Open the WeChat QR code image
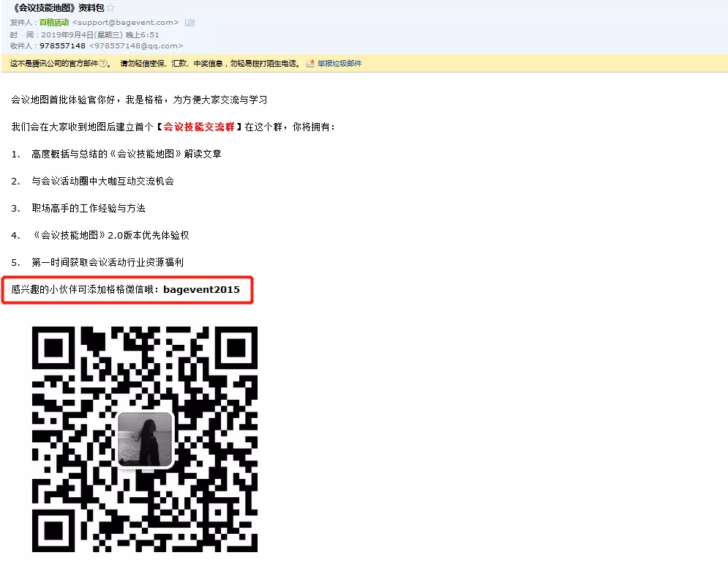The image size is (728, 577). (x=145, y=439)
